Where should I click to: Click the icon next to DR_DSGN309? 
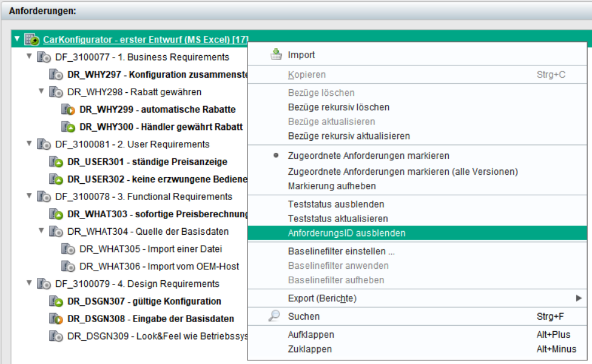[x=56, y=336]
